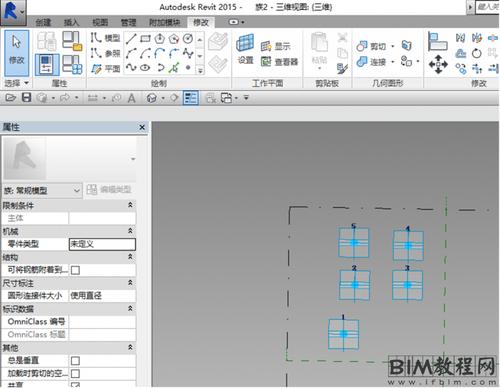Click the Thin Lines toolbar icon
Screen dimensions: 500x388
(x=191, y=98)
